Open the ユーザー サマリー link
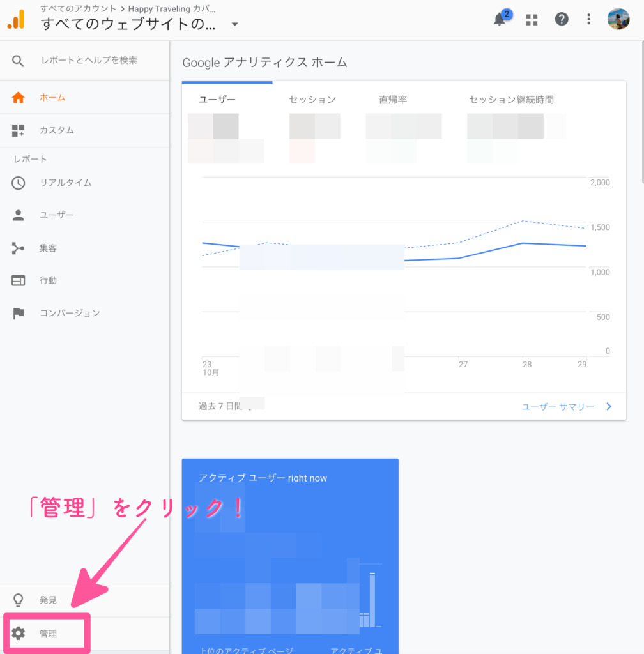Image resolution: width=644 pixels, height=654 pixels. [558, 407]
